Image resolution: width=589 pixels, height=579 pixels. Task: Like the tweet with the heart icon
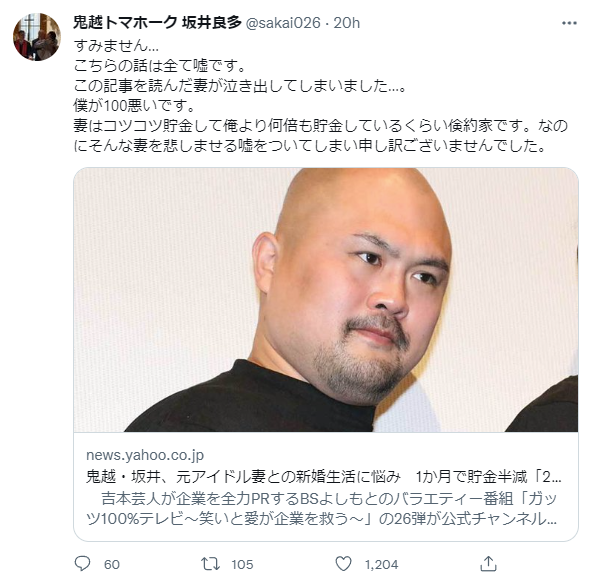[343, 564]
